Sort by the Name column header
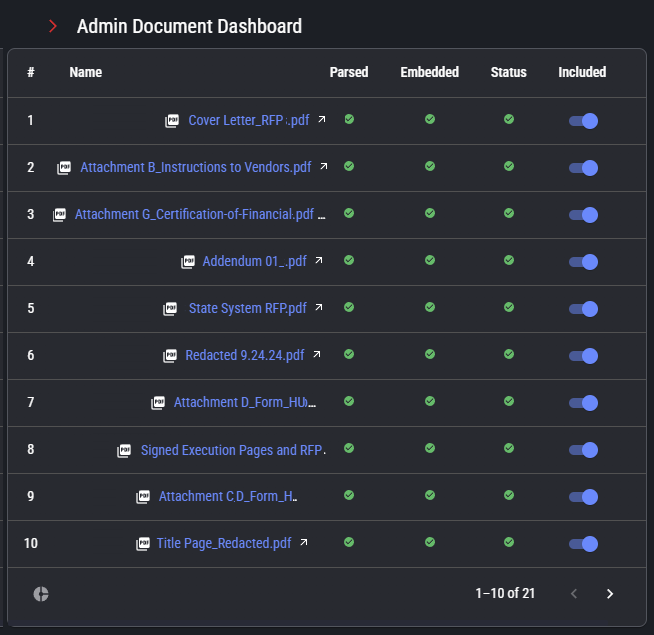Image resolution: width=654 pixels, height=635 pixels. (86, 72)
